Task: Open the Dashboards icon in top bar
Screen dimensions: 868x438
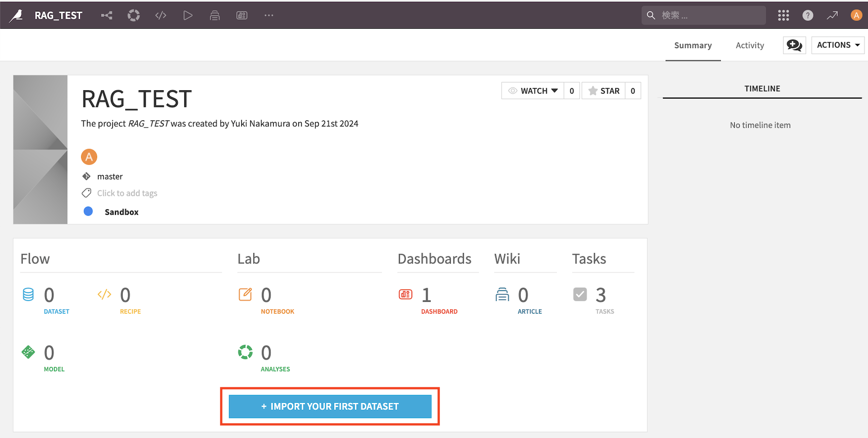Action: pos(242,15)
